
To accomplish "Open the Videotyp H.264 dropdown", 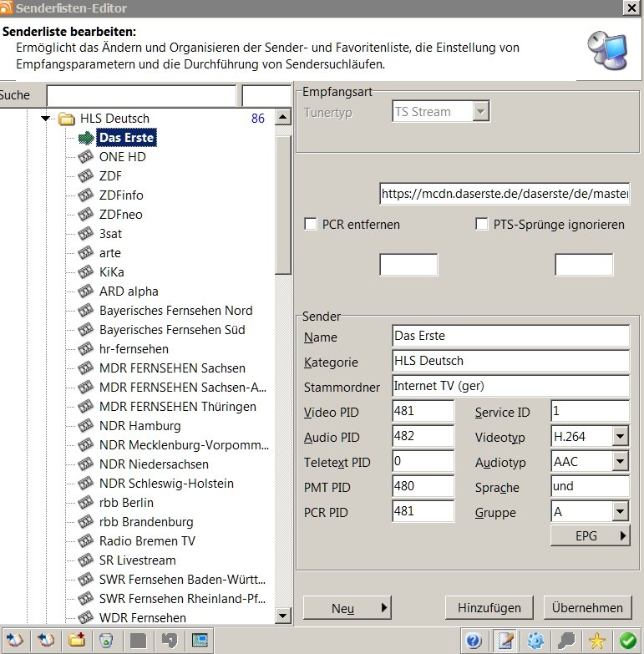I will [x=621, y=436].
